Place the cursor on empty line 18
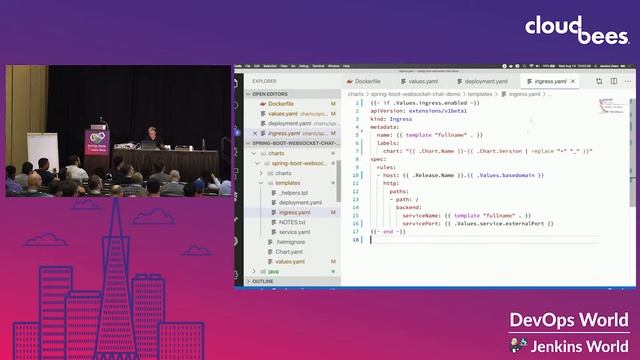Viewport: 640px width, 360px height. point(484,240)
